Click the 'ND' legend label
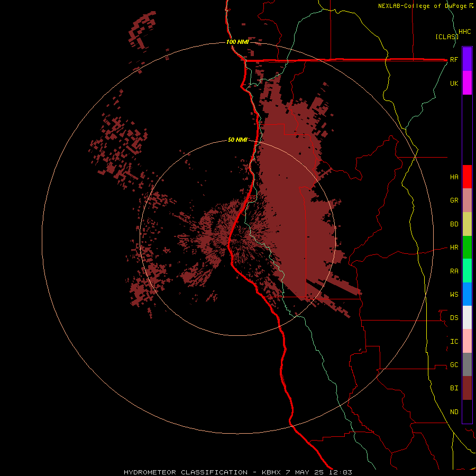 454,412
